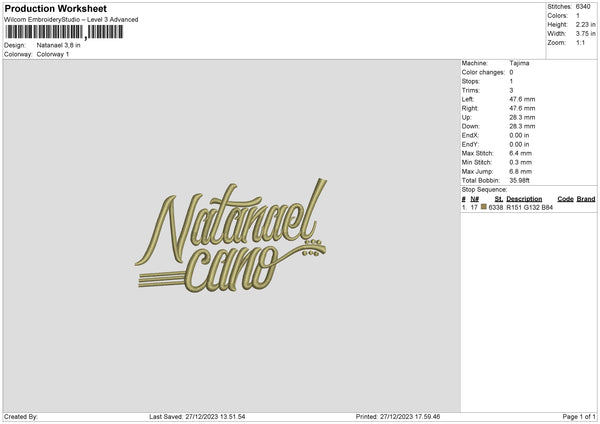Click the EndX value '0.00 in'
Viewport: 600px width, 424px height.
tap(519, 135)
